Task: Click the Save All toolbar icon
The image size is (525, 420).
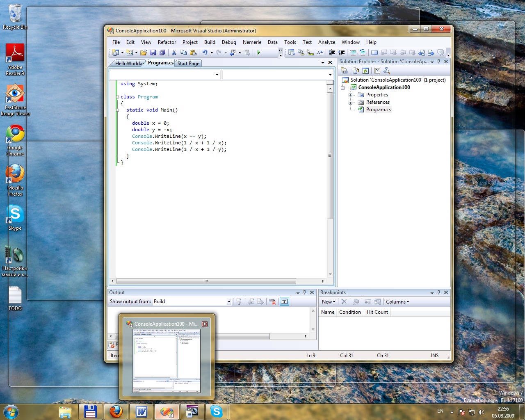Action: (162, 52)
